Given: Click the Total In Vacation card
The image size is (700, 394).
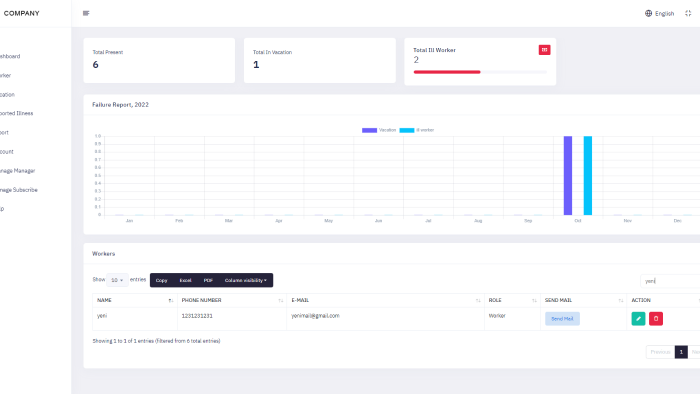Looking at the screenshot, I should tap(320, 60).
